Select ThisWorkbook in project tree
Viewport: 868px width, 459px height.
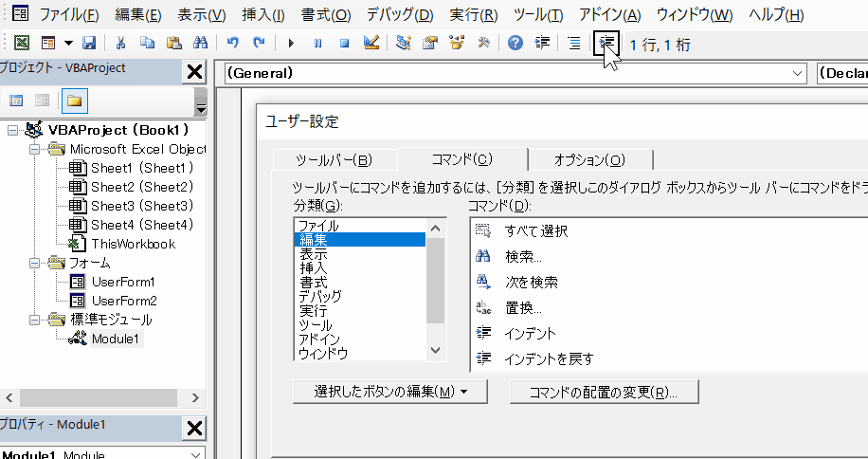pos(134,244)
